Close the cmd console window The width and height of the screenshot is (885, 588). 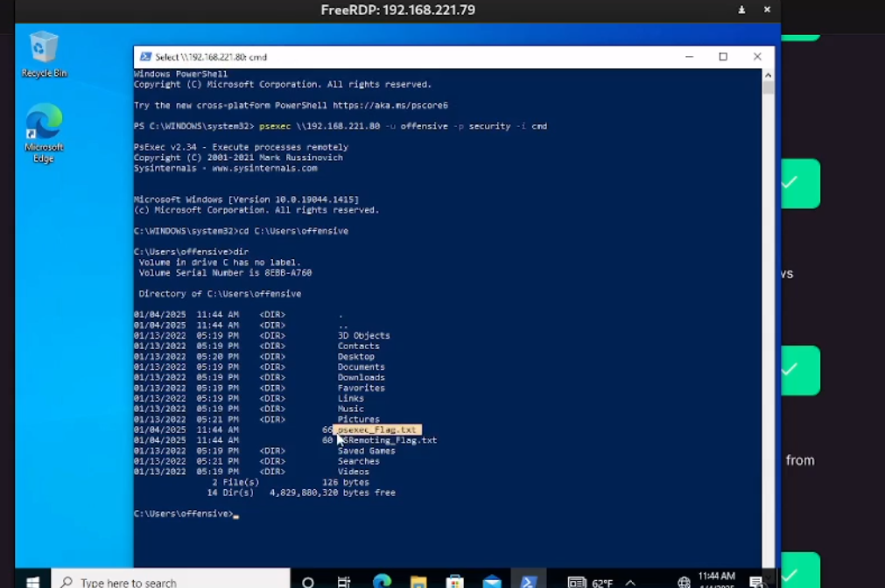757,56
